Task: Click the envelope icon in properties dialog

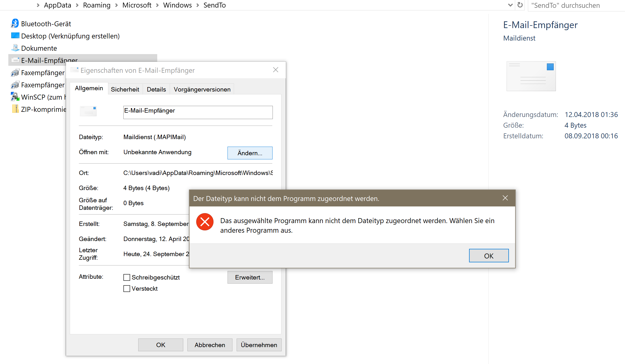Action: click(x=88, y=111)
